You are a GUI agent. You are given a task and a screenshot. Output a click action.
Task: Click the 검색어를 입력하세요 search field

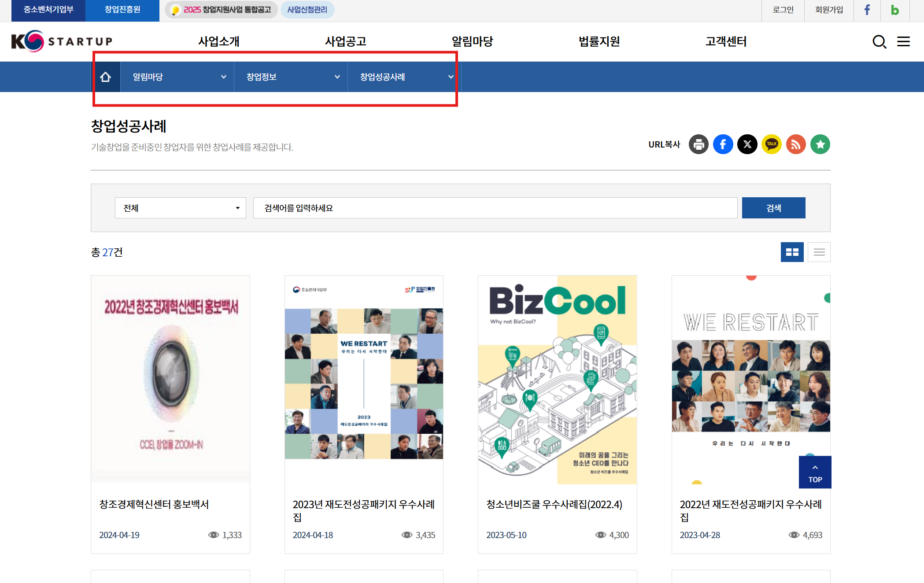coord(495,208)
